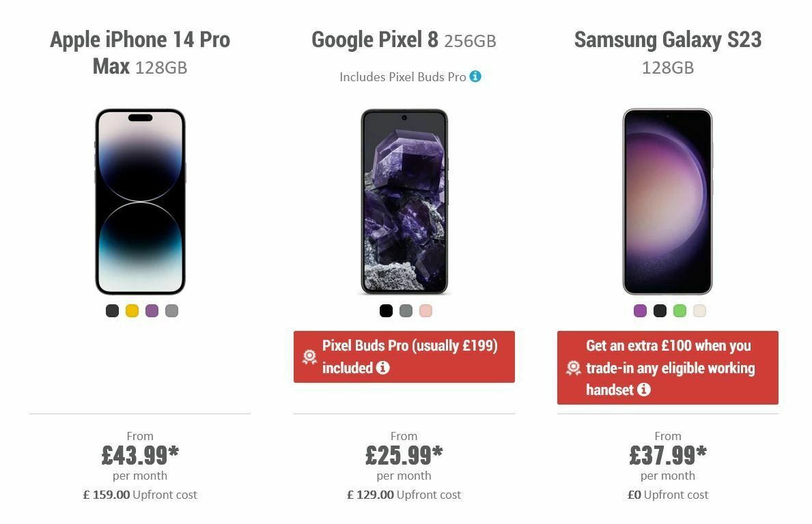The width and height of the screenshot is (812, 524).
Task: Open the Samsung Galaxy S23 product title
Action: (x=668, y=53)
